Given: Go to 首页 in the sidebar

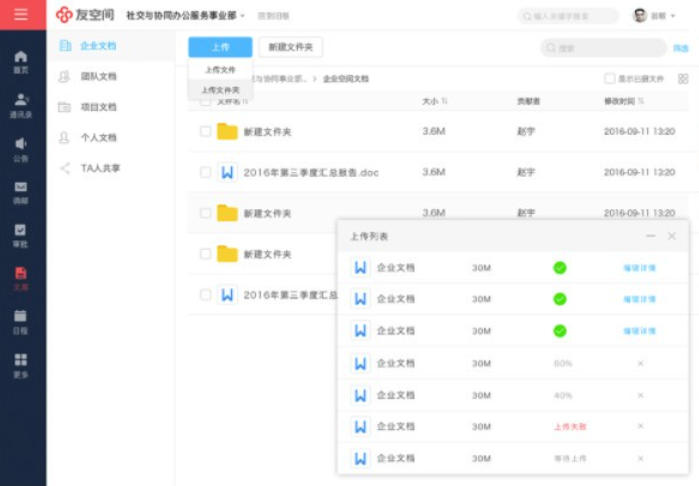Looking at the screenshot, I should pyautogui.click(x=21, y=61).
